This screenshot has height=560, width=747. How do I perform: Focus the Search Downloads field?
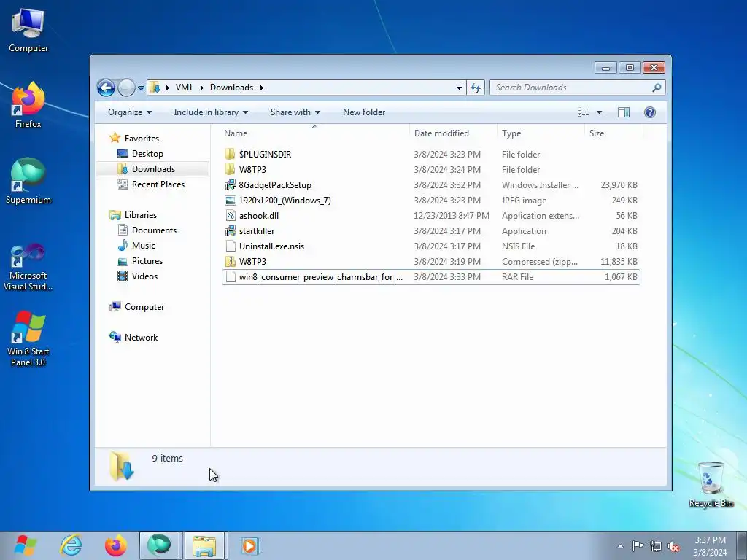pyautogui.click(x=571, y=87)
